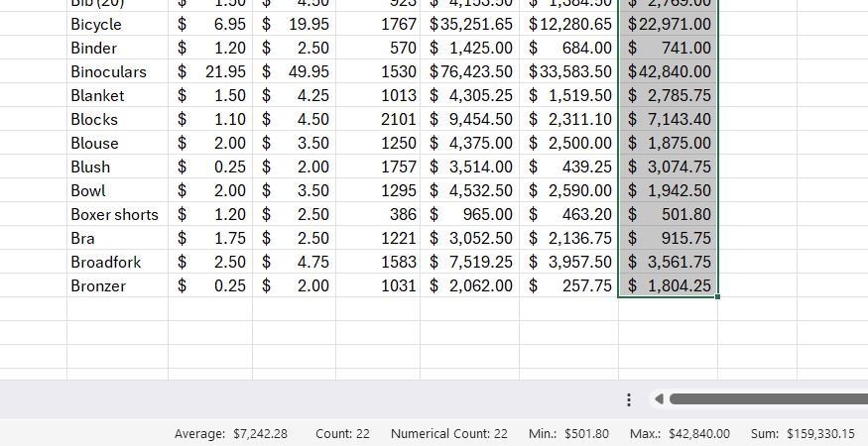Click Bicycle revenue cell $35,251.65
This screenshot has width=868, height=446.
(469, 25)
